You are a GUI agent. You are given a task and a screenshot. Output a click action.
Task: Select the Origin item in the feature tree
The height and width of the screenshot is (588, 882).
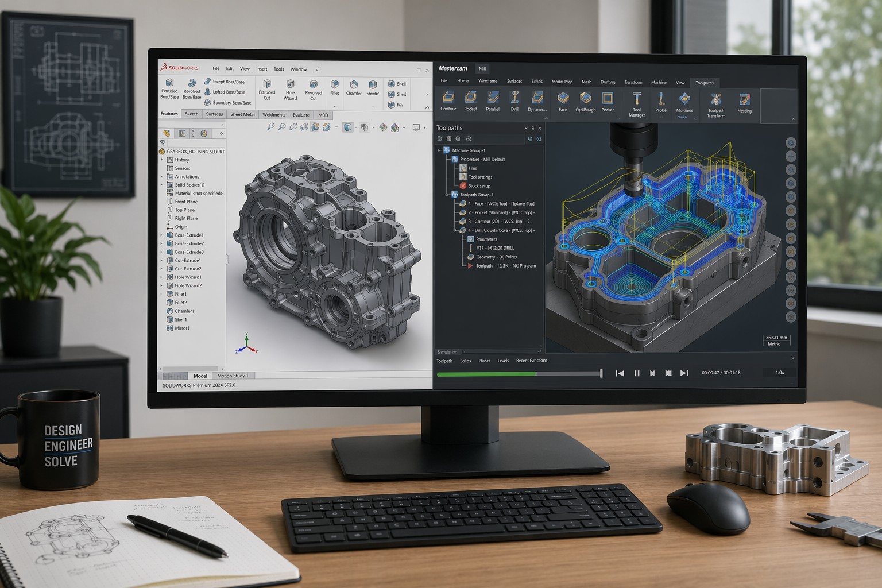[x=177, y=227]
